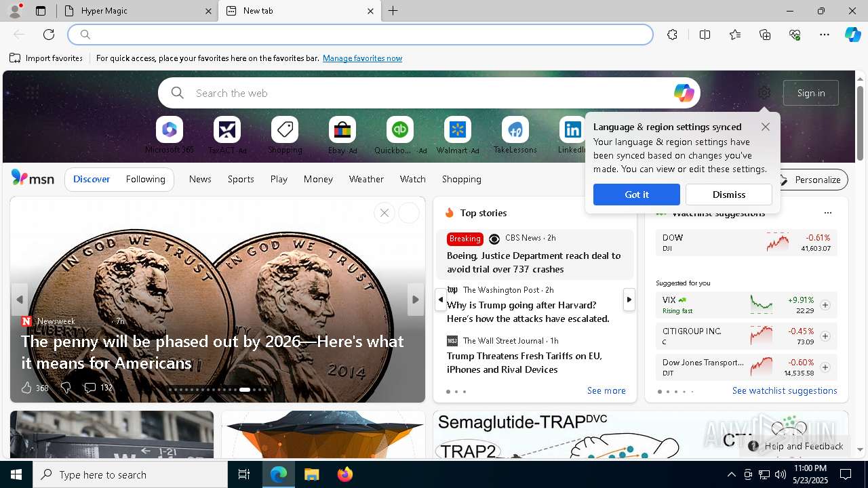868x488 pixels.
Task: Like the penny news story
Action: click(26, 388)
